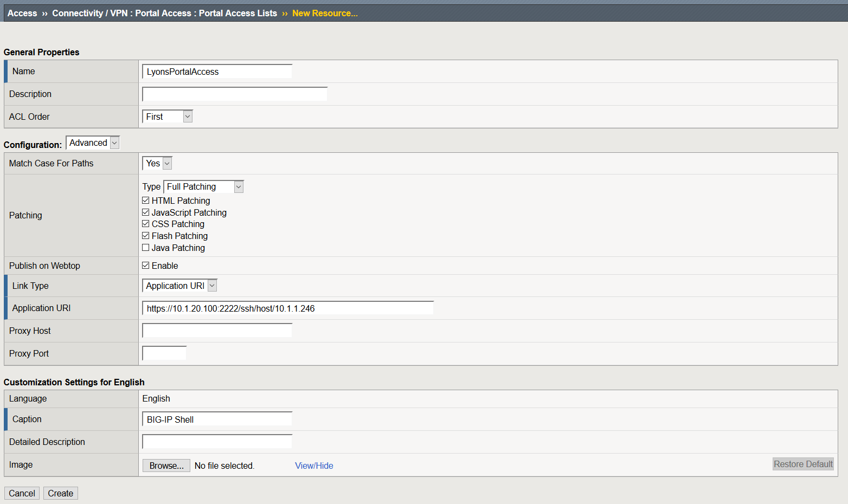848x504 pixels.
Task: Open the Link Type dropdown
Action: click(x=179, y=286)
